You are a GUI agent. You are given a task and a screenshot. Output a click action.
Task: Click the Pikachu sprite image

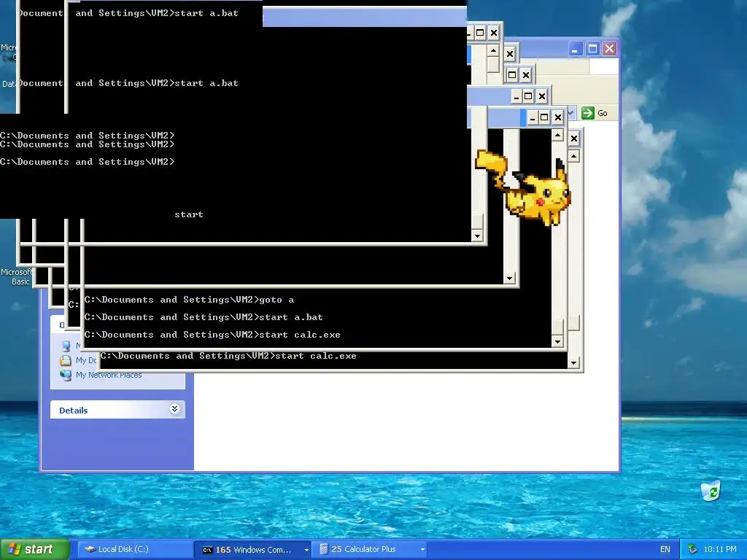coord(523,187)
